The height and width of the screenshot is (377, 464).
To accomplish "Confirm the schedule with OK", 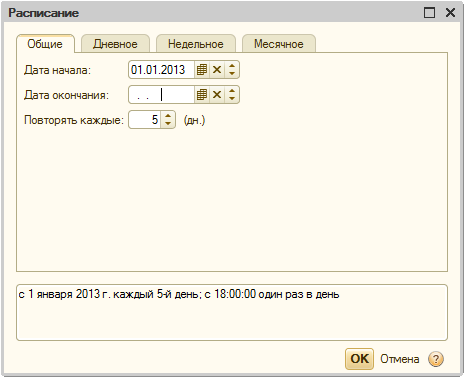I will [x=359, y=359].
